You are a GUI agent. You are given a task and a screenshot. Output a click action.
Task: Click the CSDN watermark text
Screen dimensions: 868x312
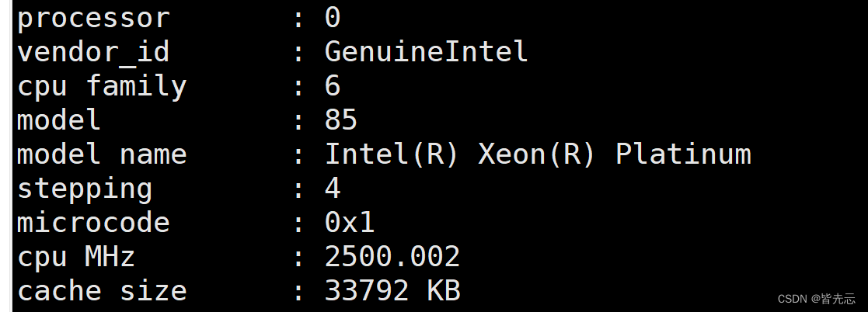[817, 300]
